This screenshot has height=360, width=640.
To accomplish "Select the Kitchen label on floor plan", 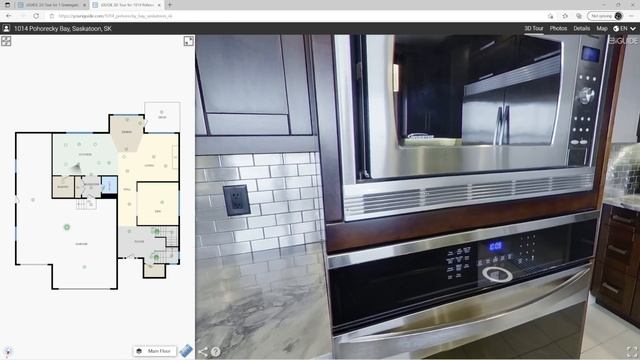I will 85,154.
